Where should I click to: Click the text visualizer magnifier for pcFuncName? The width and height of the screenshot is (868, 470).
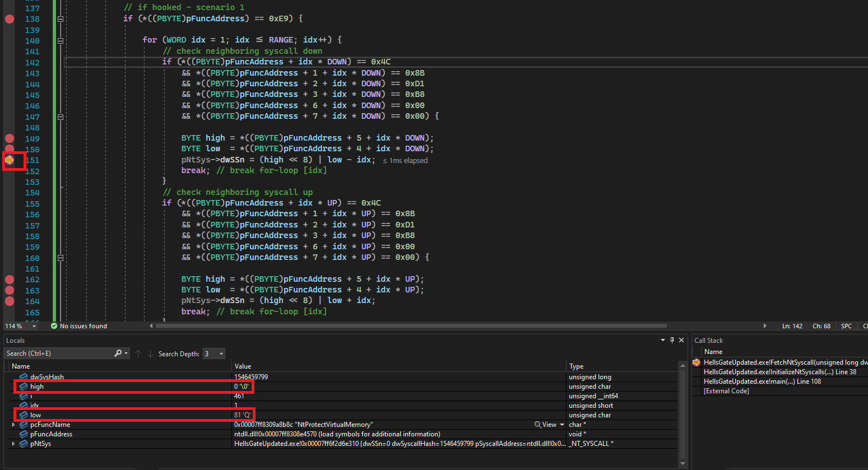538,425
